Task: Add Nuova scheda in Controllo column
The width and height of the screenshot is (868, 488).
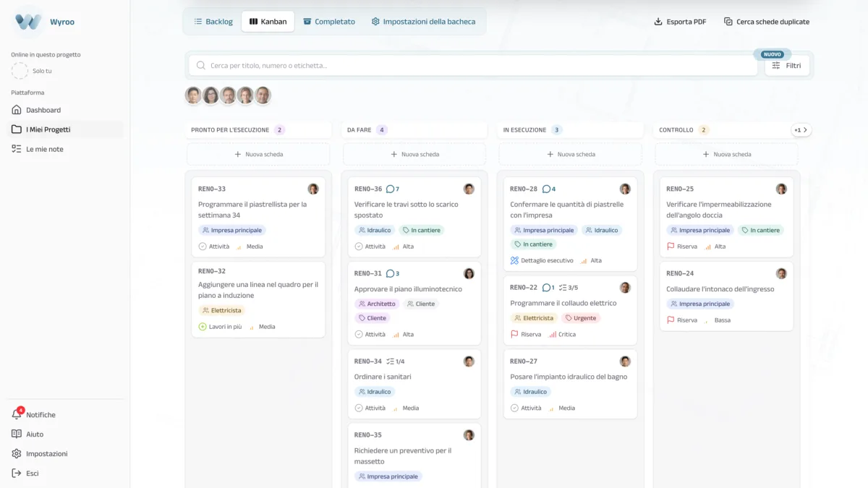Action: tap(726, 154)
